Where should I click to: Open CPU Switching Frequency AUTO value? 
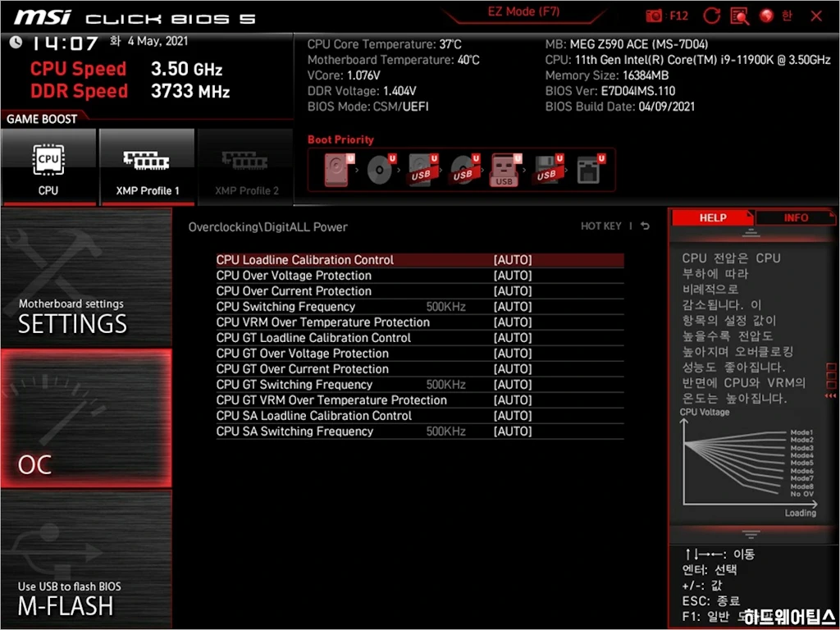click(513, 307)
